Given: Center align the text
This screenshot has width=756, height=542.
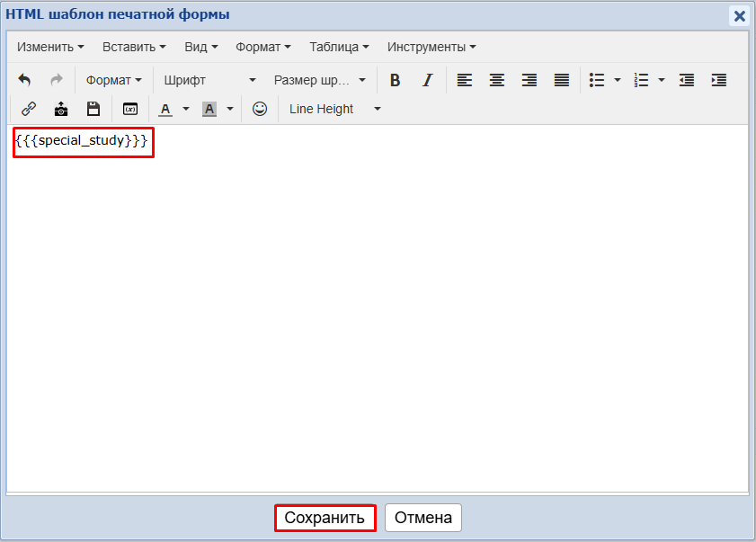Looking at the screenshot, I should [496, 80].
